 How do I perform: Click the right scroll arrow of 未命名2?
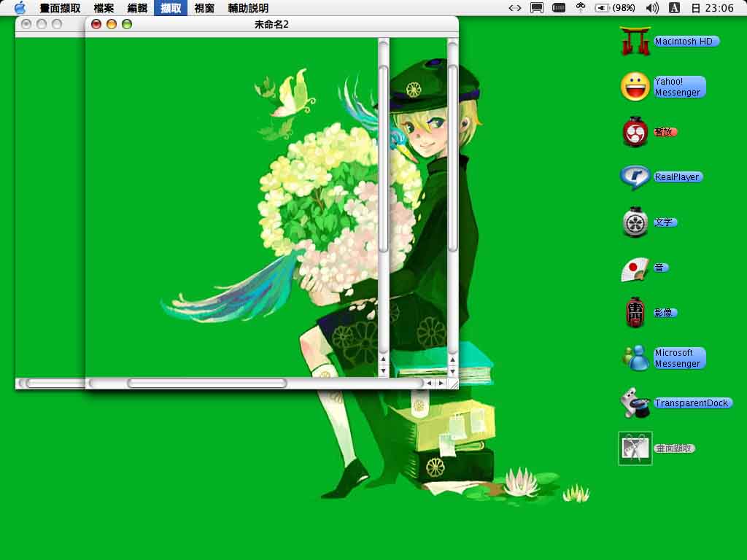point(441,383)
